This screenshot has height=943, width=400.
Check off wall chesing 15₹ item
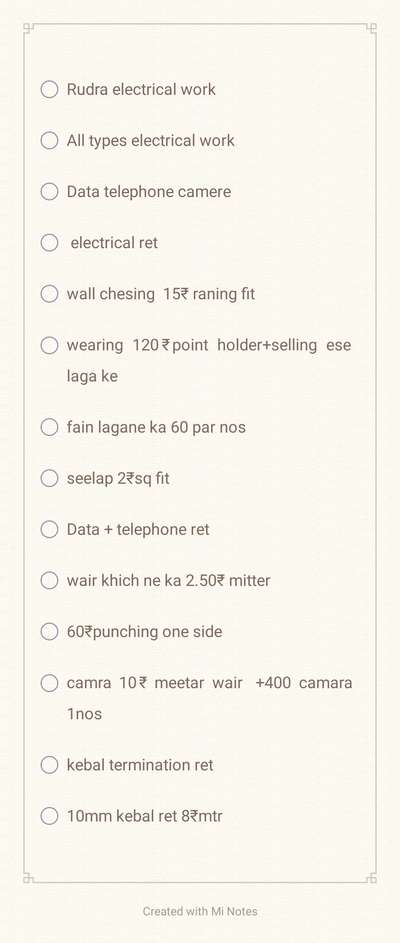49,294
